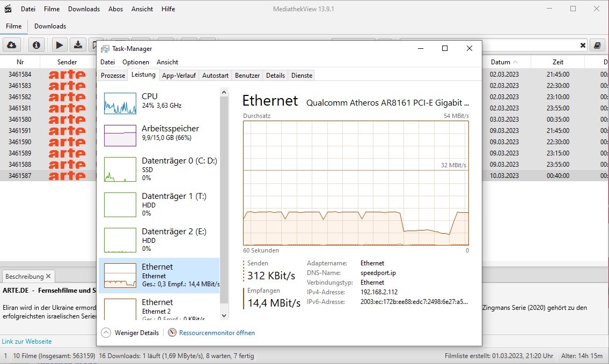
Task: Click the download film toolbar icon
Action: coord(78,45)
